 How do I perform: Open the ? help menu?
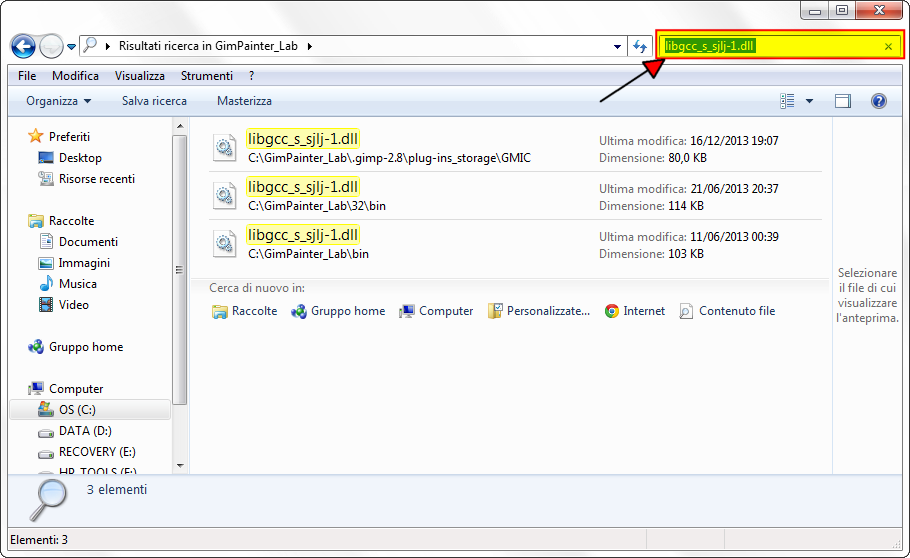pos(251,76)
